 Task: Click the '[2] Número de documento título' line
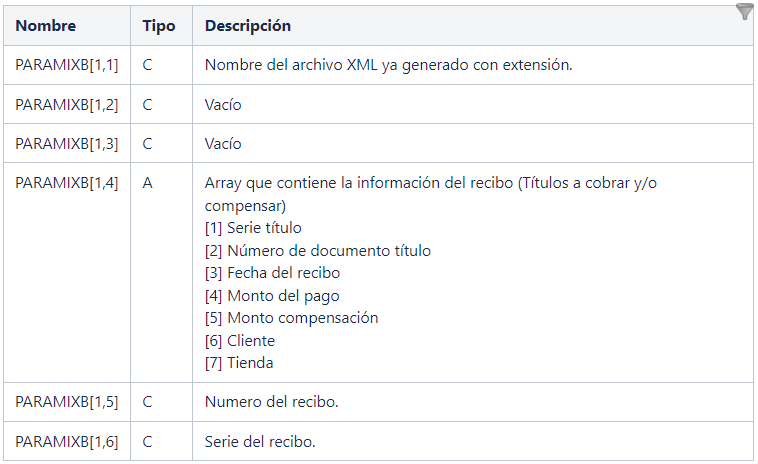click(x=318, y=250)
